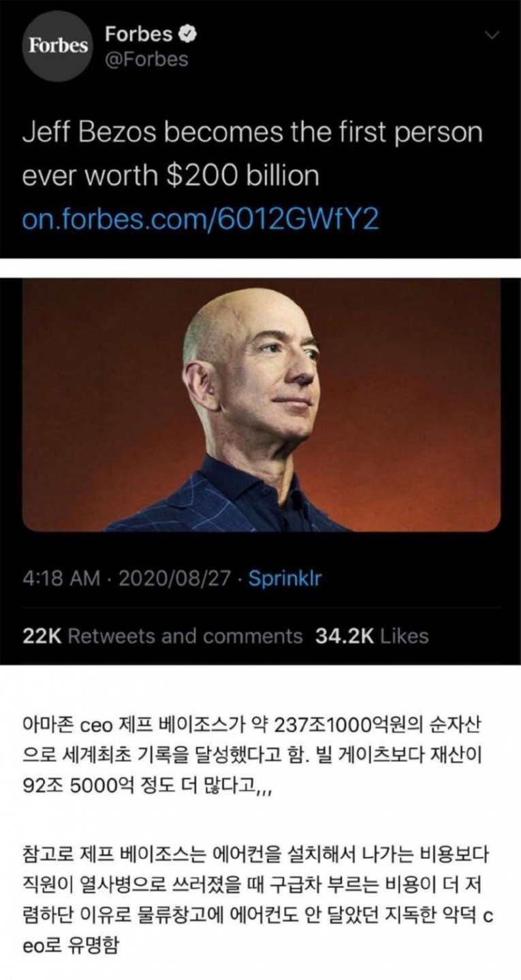Show the Retweets and comments list

(x=163, y=636)
